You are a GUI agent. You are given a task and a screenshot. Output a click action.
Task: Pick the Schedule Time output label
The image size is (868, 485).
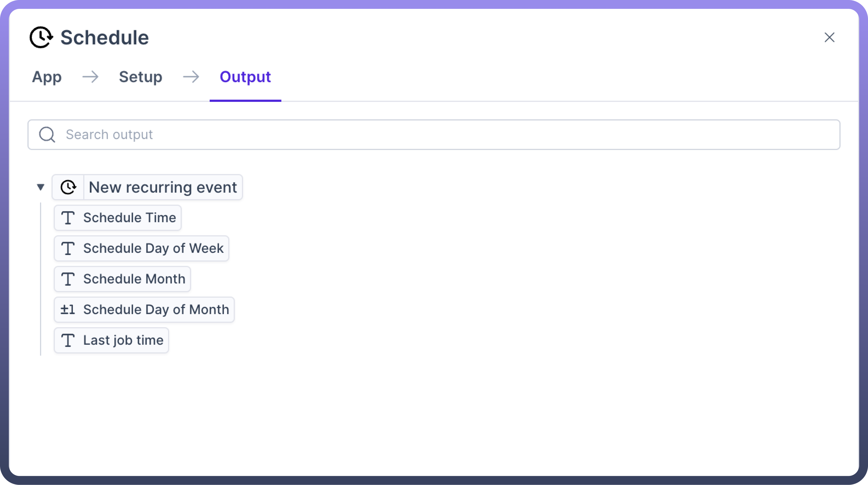point(130,218)
